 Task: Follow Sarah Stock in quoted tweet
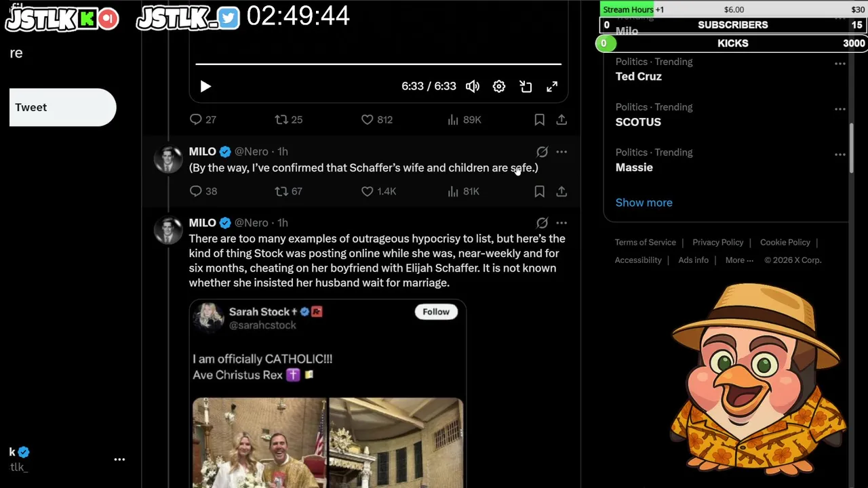click(x=436, y=312)
